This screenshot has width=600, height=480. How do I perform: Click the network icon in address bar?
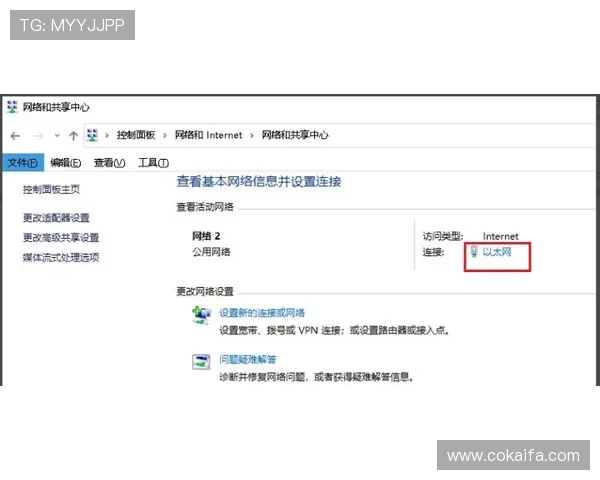click(x=92, y=135)
